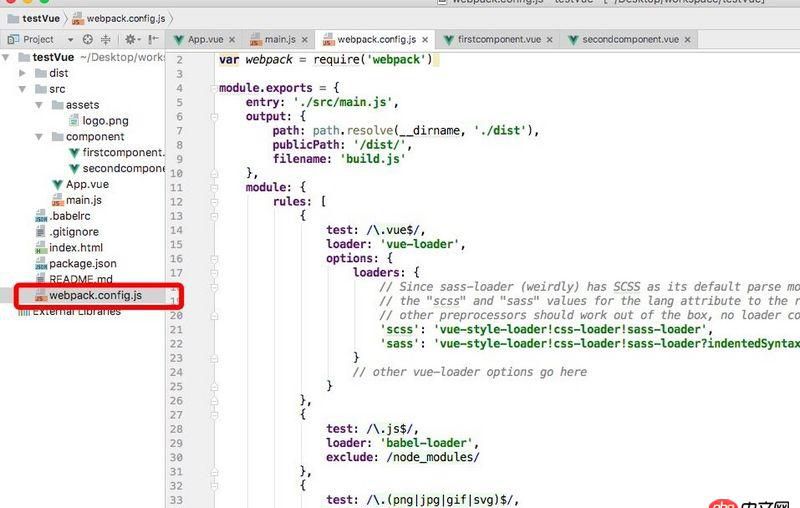Screen dimensions: 800x508
Task: Select .babelrc in the project tree
Action: pyautogui.click(x=70, y=216)
